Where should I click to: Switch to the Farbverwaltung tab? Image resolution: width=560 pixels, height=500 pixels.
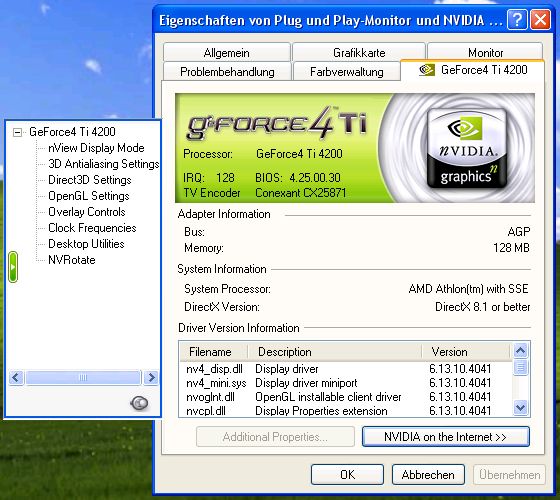346,71
